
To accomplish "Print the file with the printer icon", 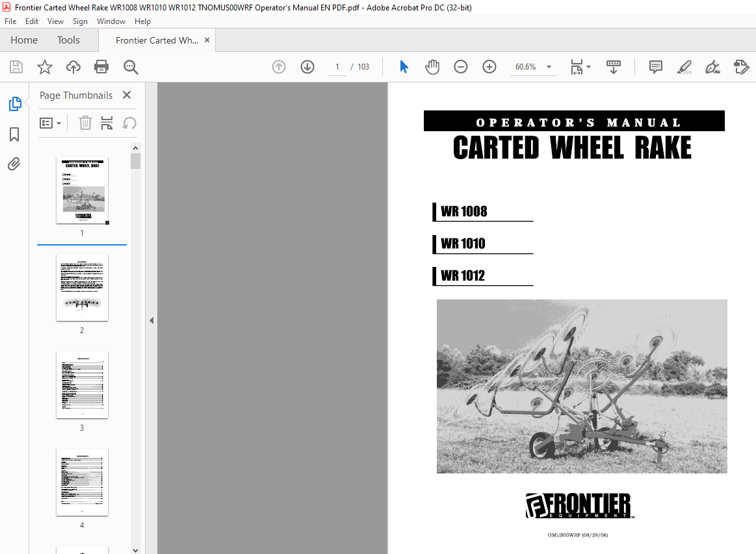I will point(101,67).
